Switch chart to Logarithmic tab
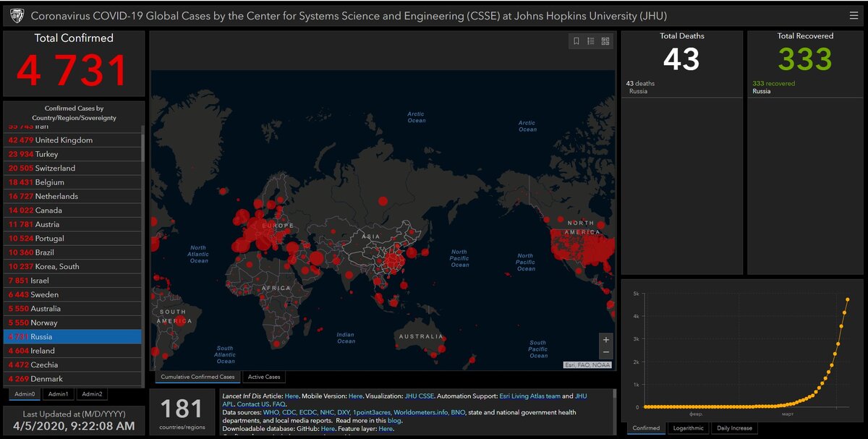Viewport: 868px width, 439px height. [688, 428]
